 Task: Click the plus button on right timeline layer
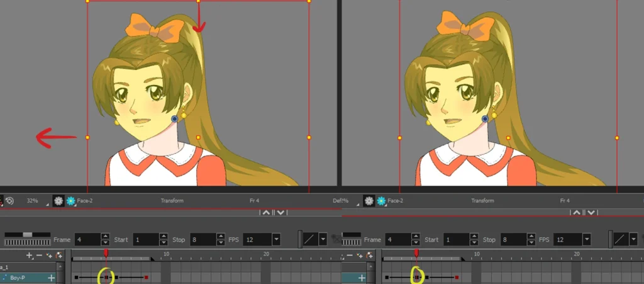pos(362,278)
